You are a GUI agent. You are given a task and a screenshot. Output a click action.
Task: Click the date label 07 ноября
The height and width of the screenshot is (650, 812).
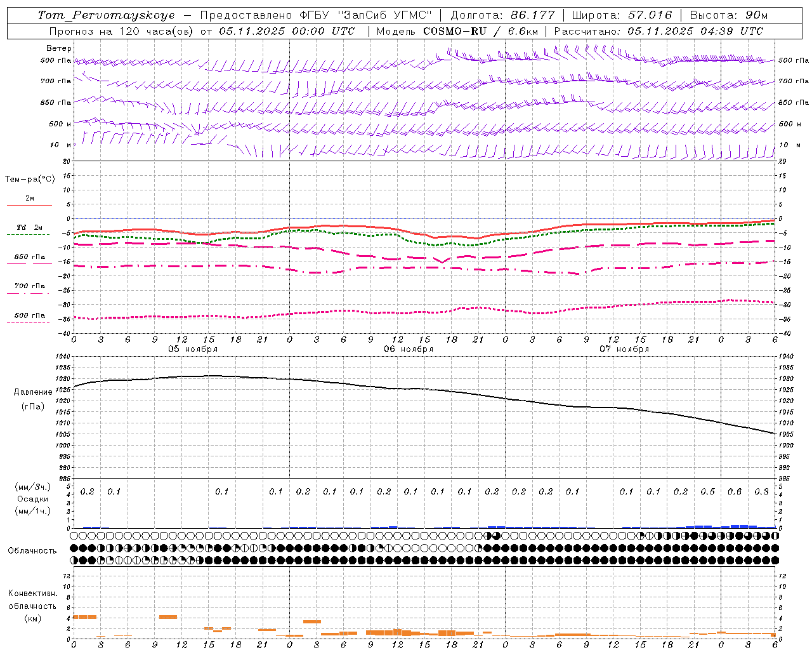(624, 349)
